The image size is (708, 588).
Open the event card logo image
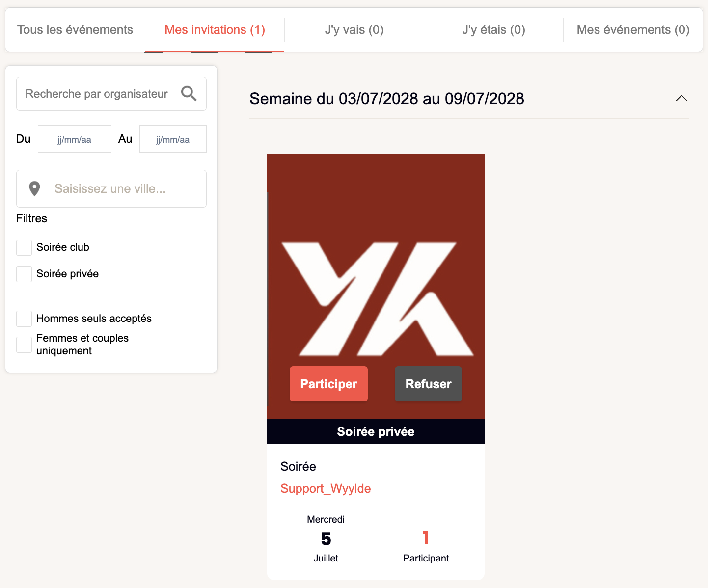376,287
